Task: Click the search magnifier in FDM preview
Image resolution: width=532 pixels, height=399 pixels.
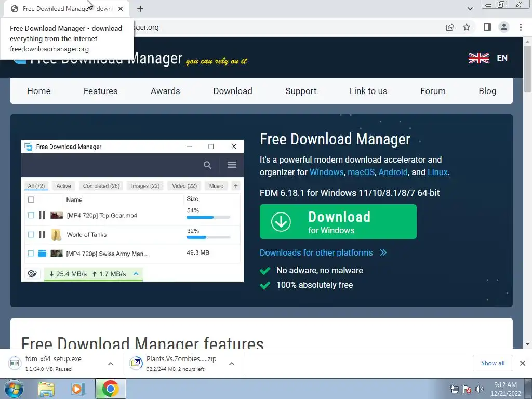Action: 207,165
